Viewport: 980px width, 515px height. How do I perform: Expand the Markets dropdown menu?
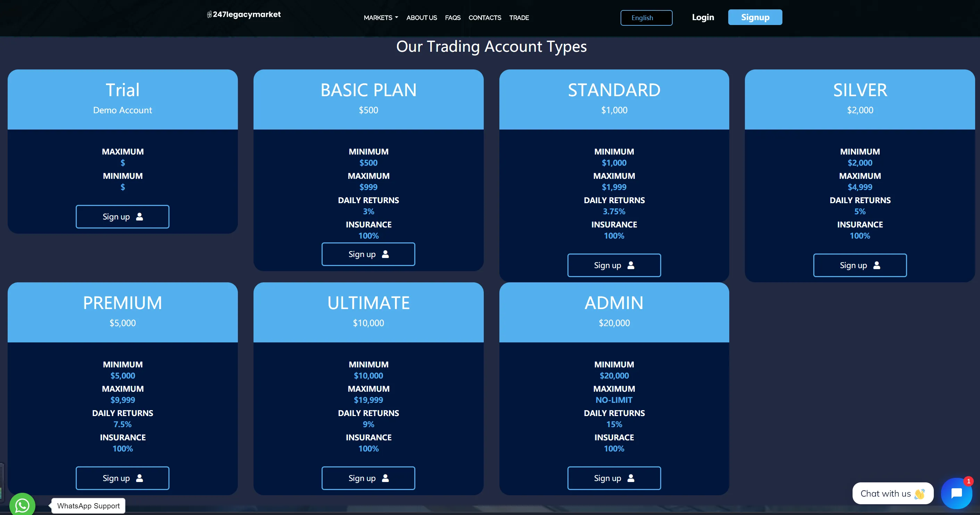pos(381,17)
